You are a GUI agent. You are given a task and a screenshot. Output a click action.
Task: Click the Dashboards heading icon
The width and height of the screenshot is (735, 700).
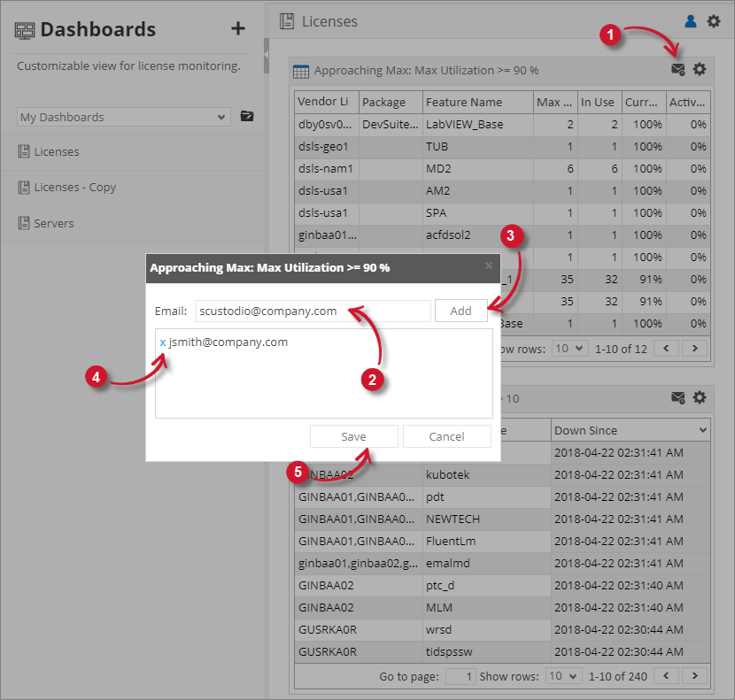[x=25, y=30]
